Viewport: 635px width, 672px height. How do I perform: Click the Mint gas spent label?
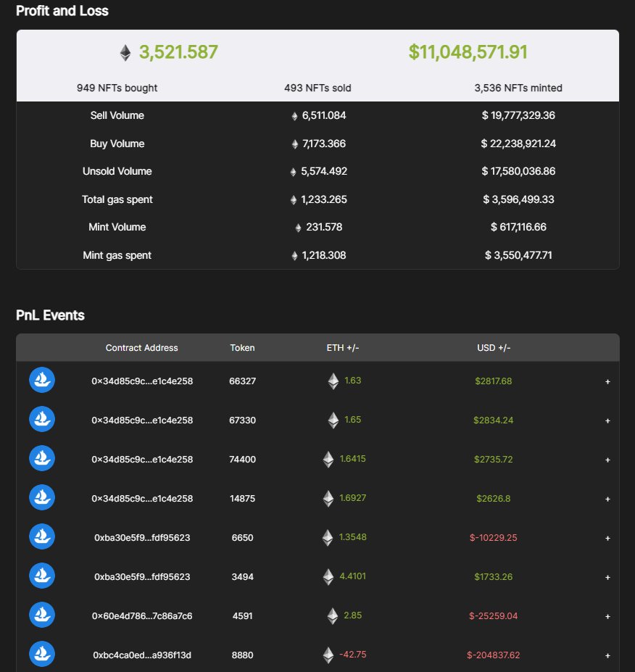pyautogui.click(x=117, y=255)
